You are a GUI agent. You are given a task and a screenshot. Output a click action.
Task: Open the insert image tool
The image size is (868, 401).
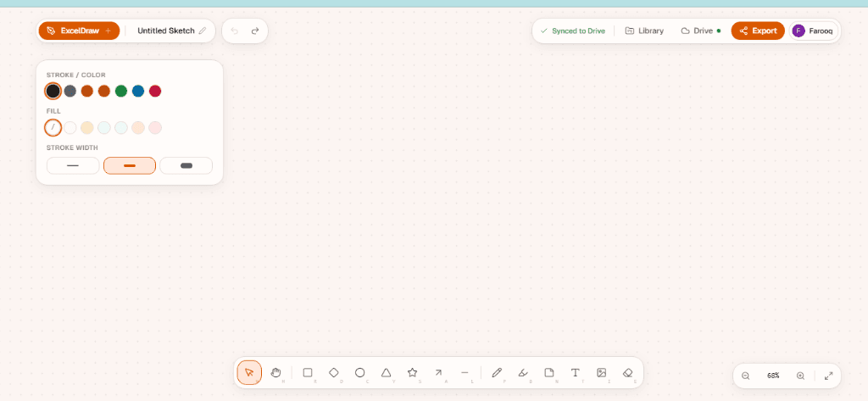[x=602, y=373]
